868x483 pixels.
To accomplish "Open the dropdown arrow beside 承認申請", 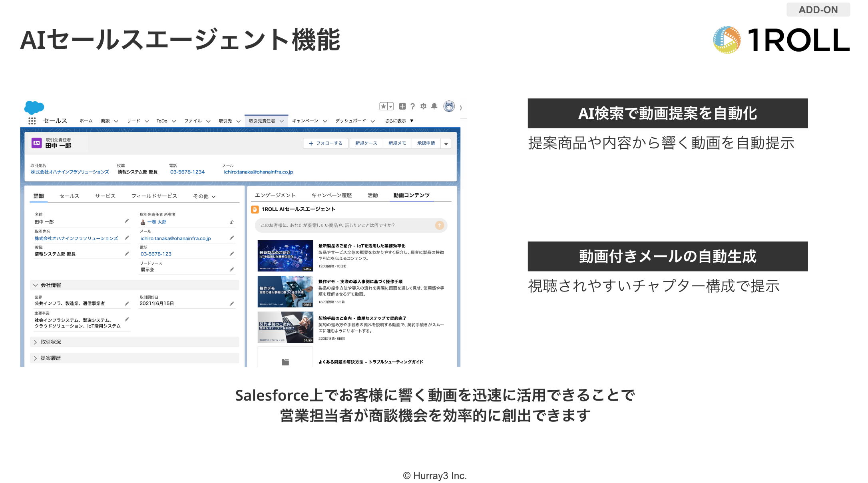I will pos(446,144).
